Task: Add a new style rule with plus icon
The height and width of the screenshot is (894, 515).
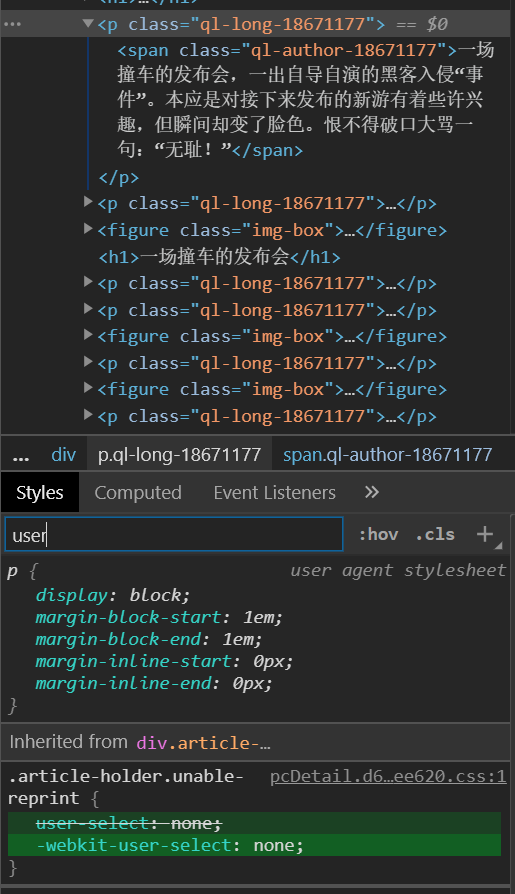Action: point(485,534)
